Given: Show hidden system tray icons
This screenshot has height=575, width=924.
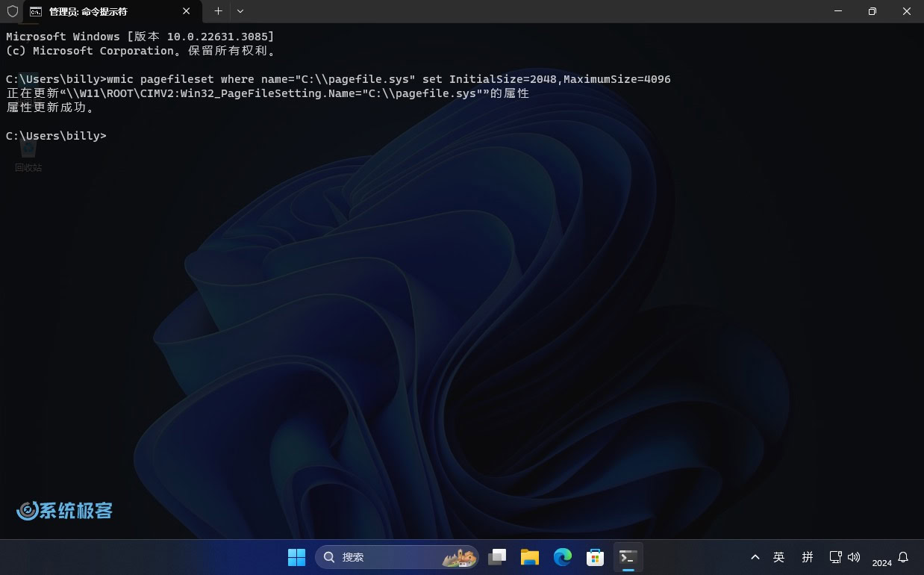Looking at the screenshot, I should pos(755,557).
